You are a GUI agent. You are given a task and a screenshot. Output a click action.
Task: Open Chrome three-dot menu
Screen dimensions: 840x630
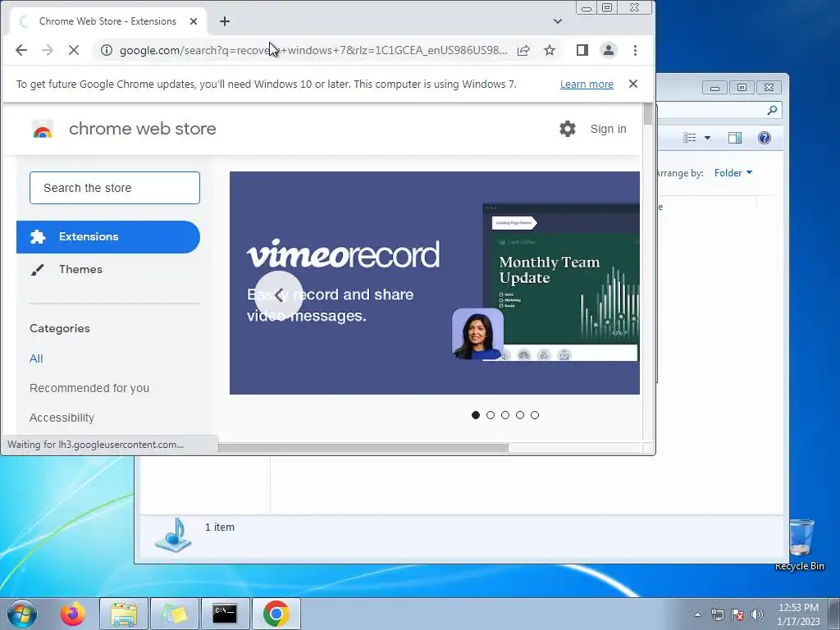click(x=636, y=50)
